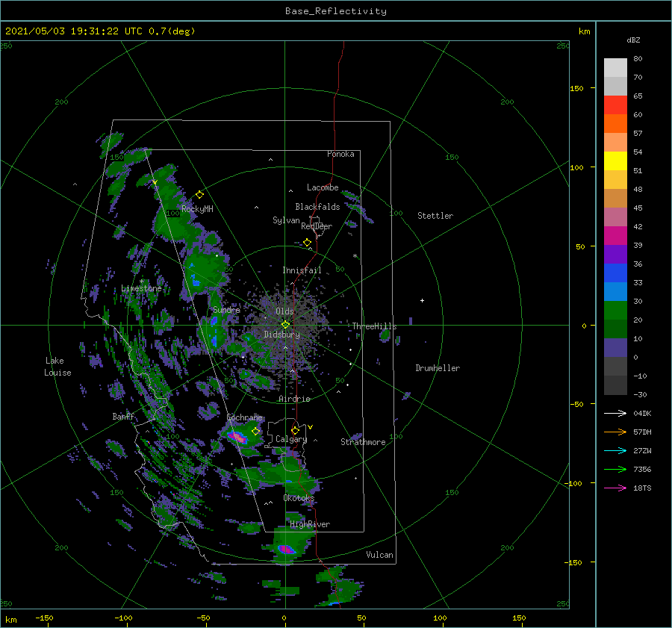
Task: Select the tan 48 dBZ legend swatch
Action: (615, 198)
